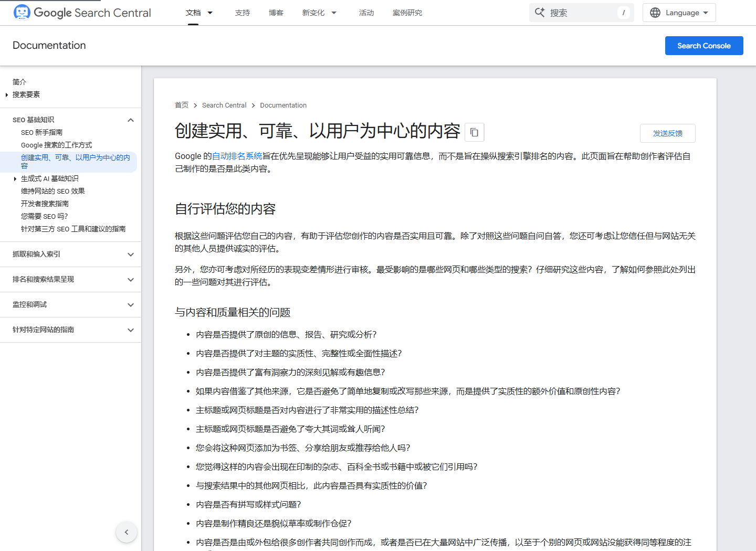
Task: Expand the 针对特定网站的指南 section
Action: point(131,330)
